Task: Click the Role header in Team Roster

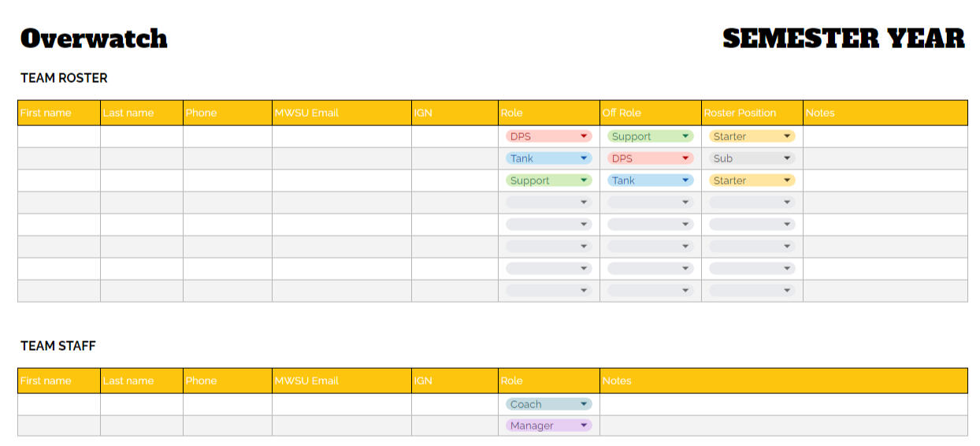Action: click(x=549, y=113)
